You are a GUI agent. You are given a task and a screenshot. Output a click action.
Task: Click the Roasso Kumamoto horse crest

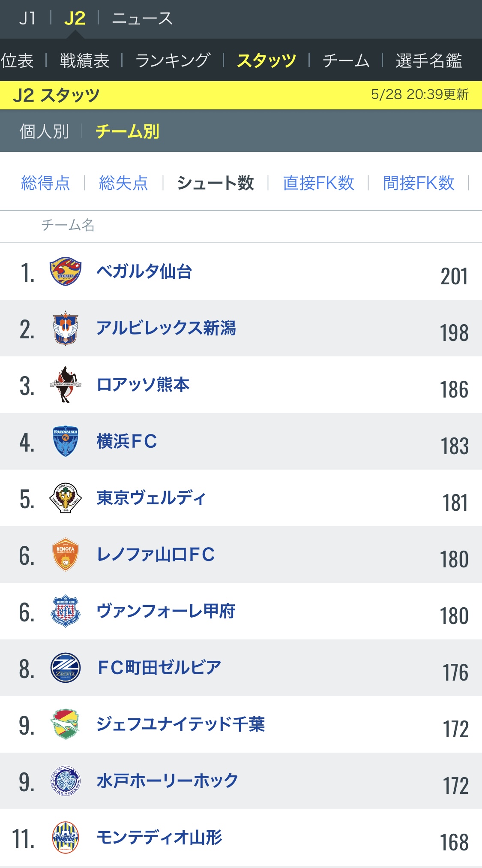click(x=65, y=385)
